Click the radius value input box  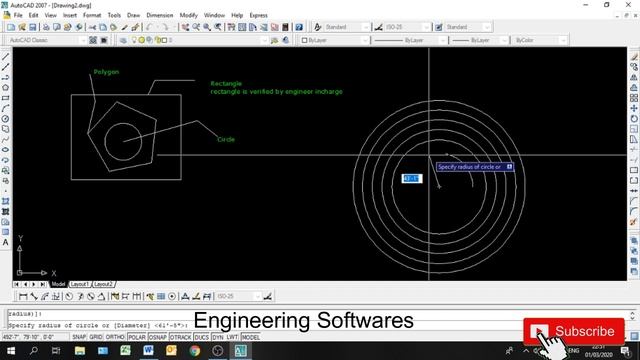click(x=412, y=178)
